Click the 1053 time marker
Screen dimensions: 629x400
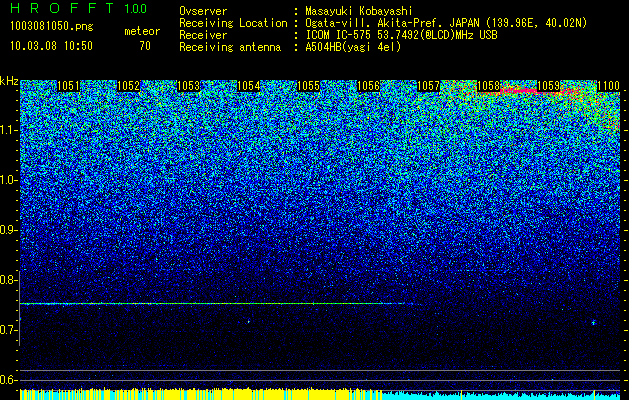point(189,86)
